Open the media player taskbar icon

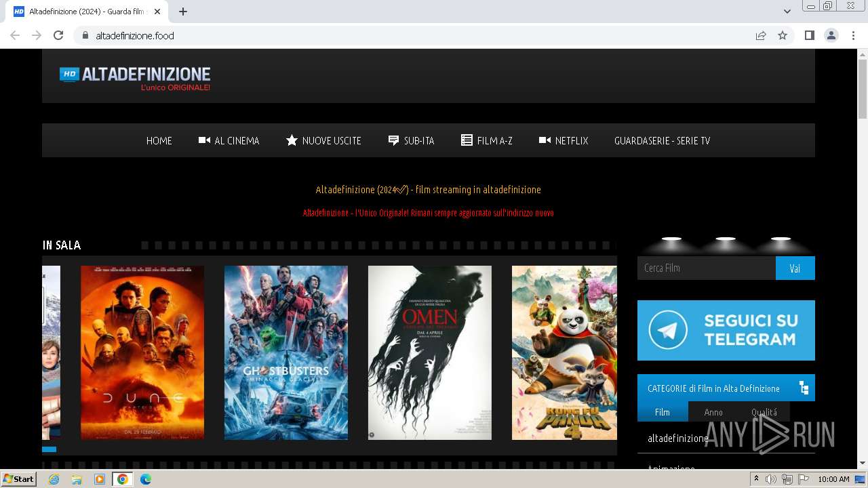pyautogui.click(x=100, y=479)
